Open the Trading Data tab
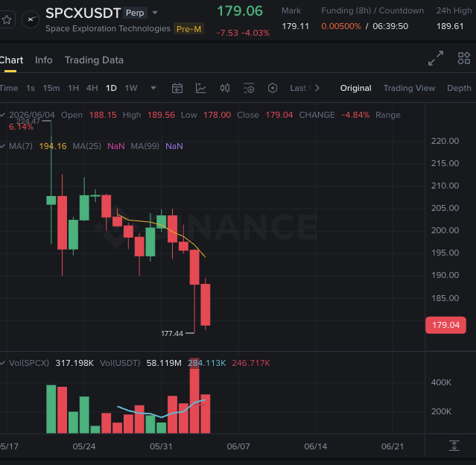This screenshot has width=476, height=465. pyautogui.click(x=94, y=60)
